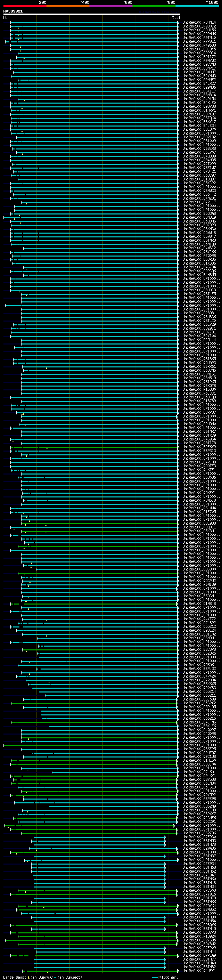
Task: Click the label UniRef100_Q86ER5
Action: (x=199, y=749)
